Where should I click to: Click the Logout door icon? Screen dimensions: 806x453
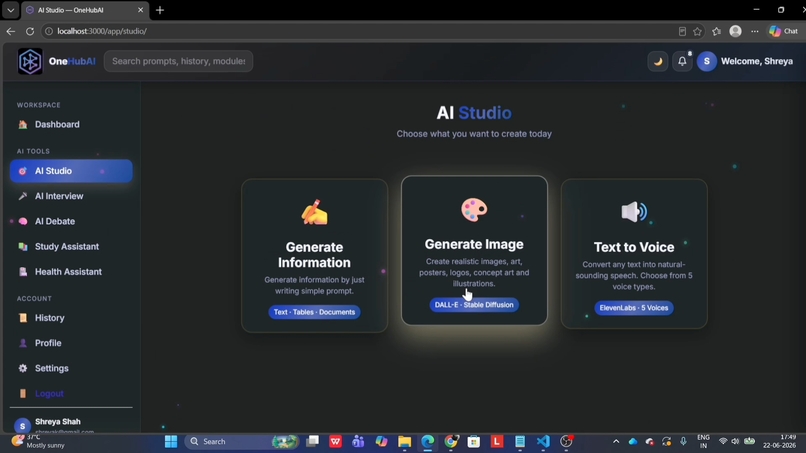[23, 393]
